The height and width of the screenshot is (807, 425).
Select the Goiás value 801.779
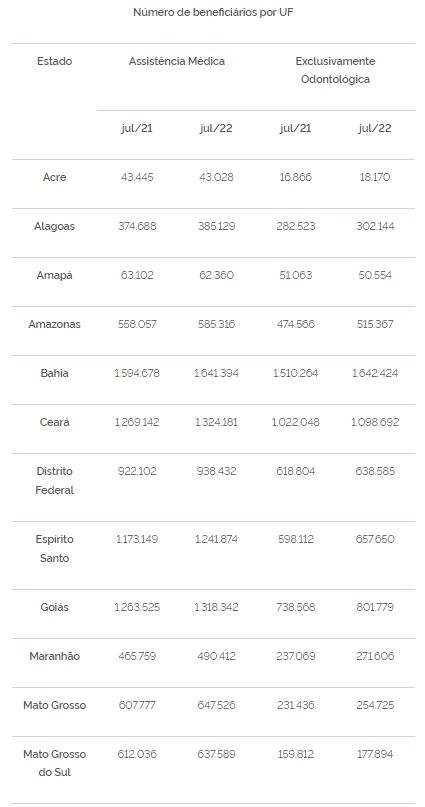tap(375, 607)
